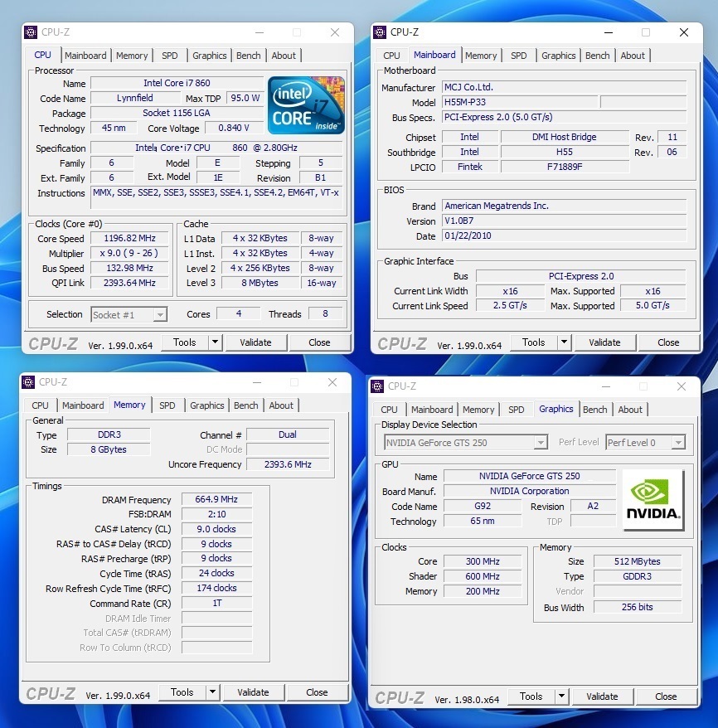Click the Intel Core i7 inside logo
Viewport: 718px width, 728px height.
(x=306, y=105)
